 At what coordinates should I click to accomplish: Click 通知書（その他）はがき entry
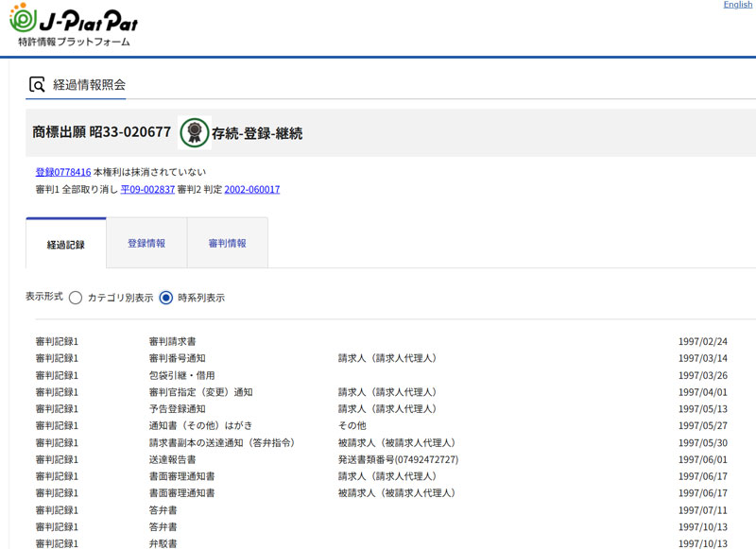click(x=200, y=425)
